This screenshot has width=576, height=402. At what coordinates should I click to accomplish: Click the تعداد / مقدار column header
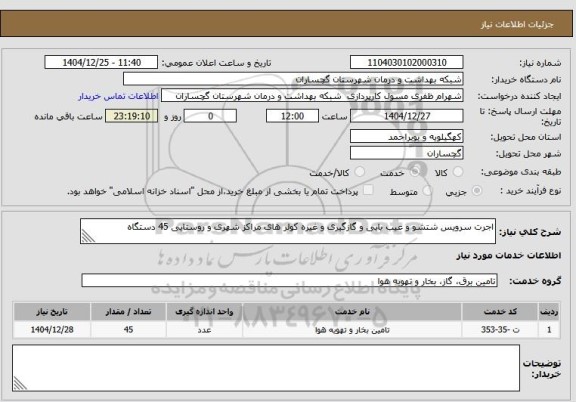(128, 312)
